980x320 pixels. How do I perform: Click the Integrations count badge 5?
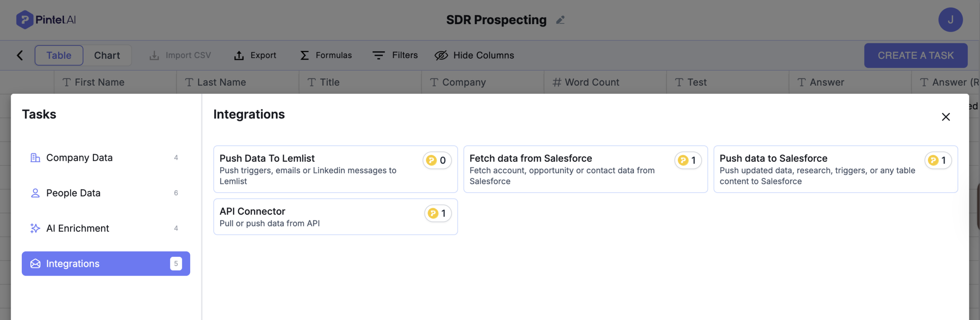[x=176, y=263]
